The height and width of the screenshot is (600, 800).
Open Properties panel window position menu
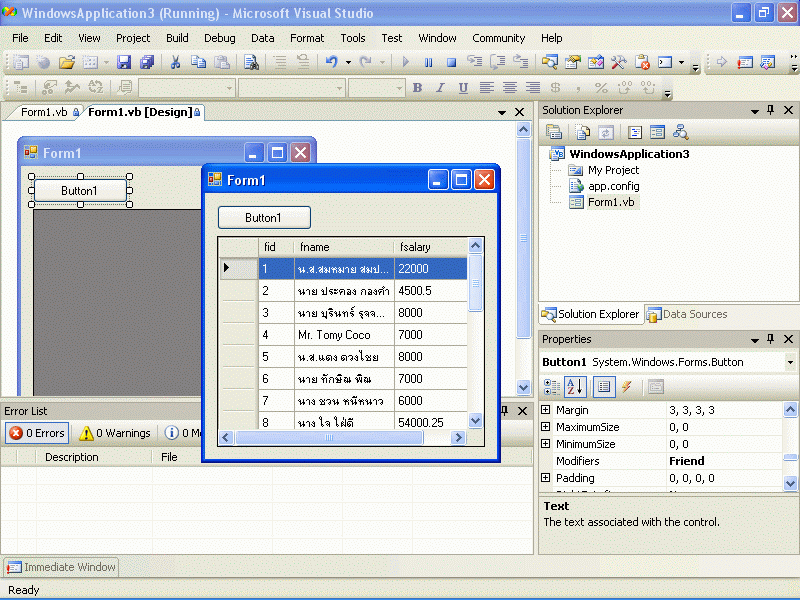(755, 340)
